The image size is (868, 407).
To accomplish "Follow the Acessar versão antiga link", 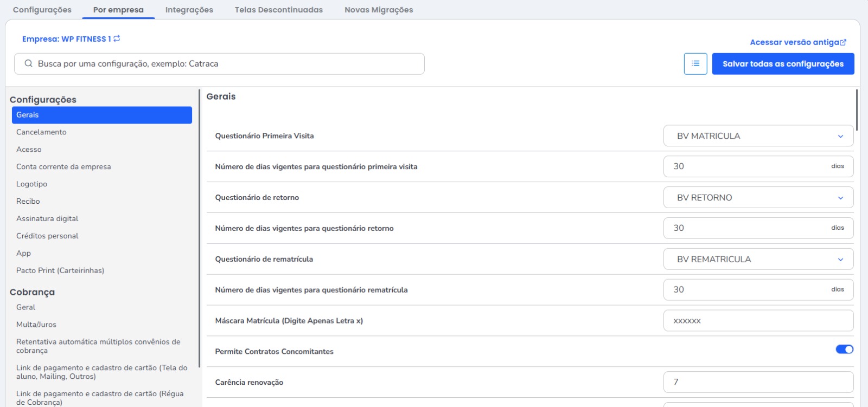I will click(794, 42).
